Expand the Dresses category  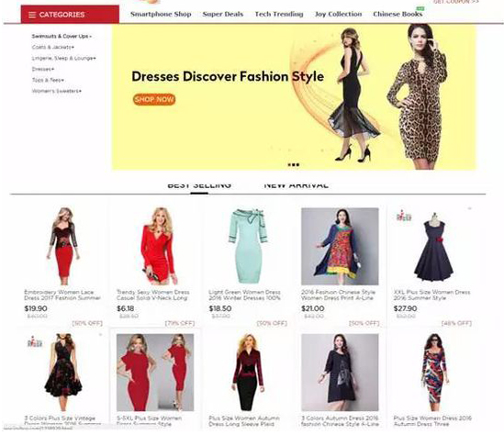(x=43, y=69)
